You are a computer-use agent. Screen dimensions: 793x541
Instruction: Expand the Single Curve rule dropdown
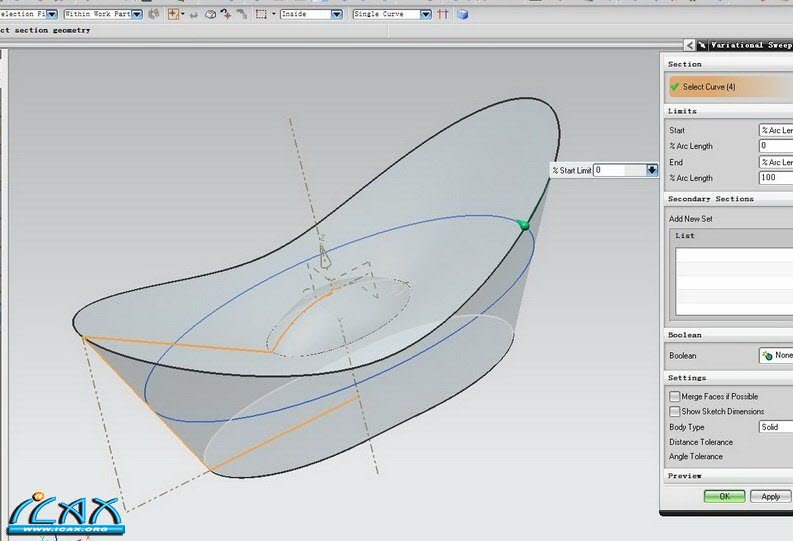pos(426,14)
